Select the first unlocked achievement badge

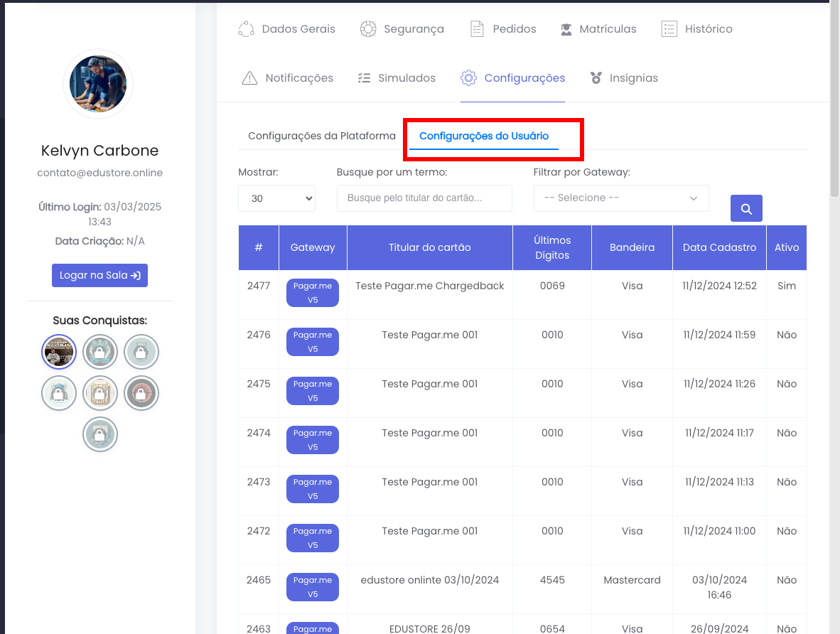pyautogui.click(x=59, y=352)
